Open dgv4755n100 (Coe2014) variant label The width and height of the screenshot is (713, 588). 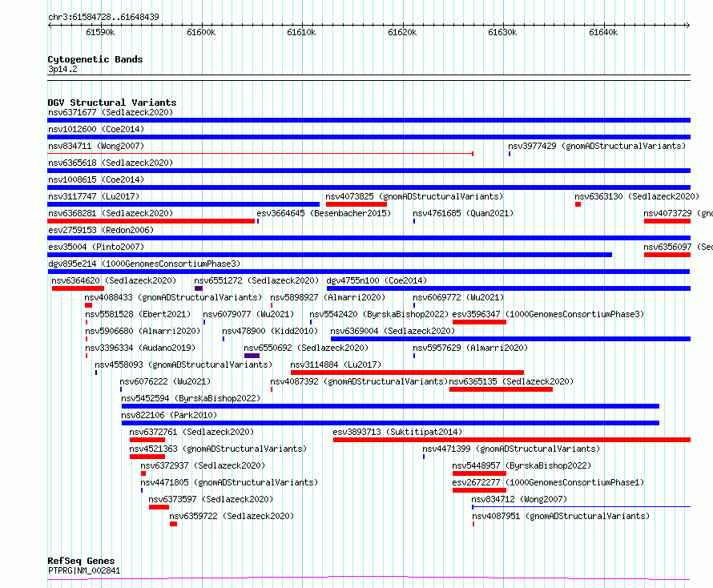377,280
